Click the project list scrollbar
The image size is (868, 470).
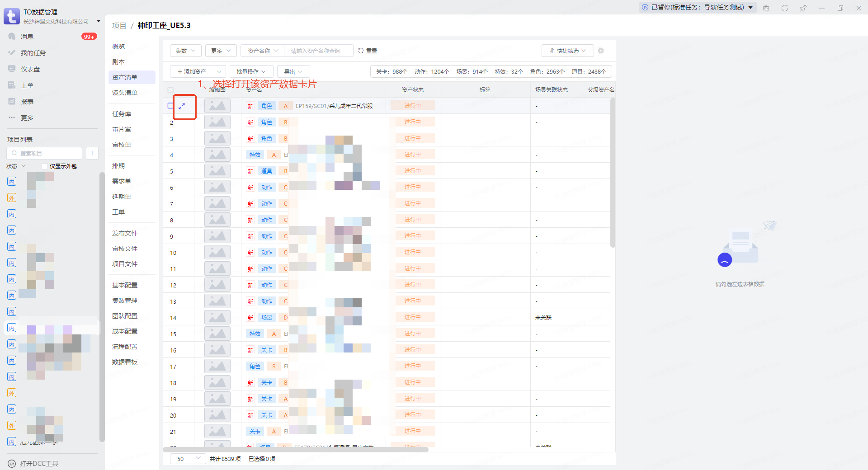coord(102,307)
